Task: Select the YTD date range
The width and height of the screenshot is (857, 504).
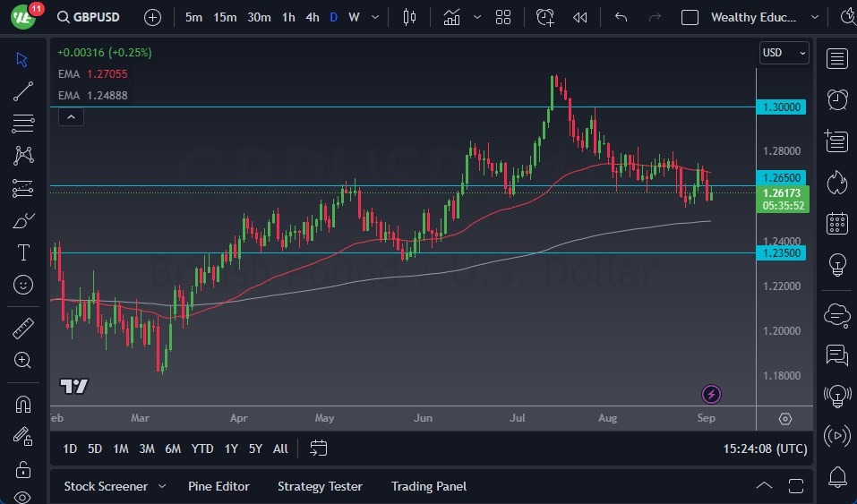Action: 202,448
